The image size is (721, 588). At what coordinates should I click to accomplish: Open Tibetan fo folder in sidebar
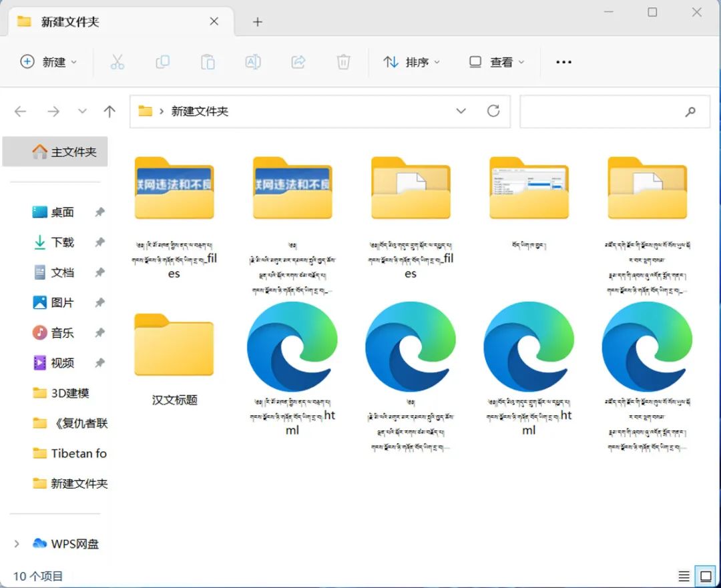pos(70,453)
